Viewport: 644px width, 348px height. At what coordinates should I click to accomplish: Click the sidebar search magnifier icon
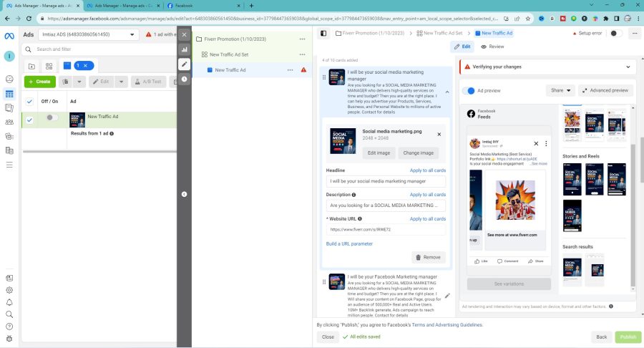(x=9, y=314)
